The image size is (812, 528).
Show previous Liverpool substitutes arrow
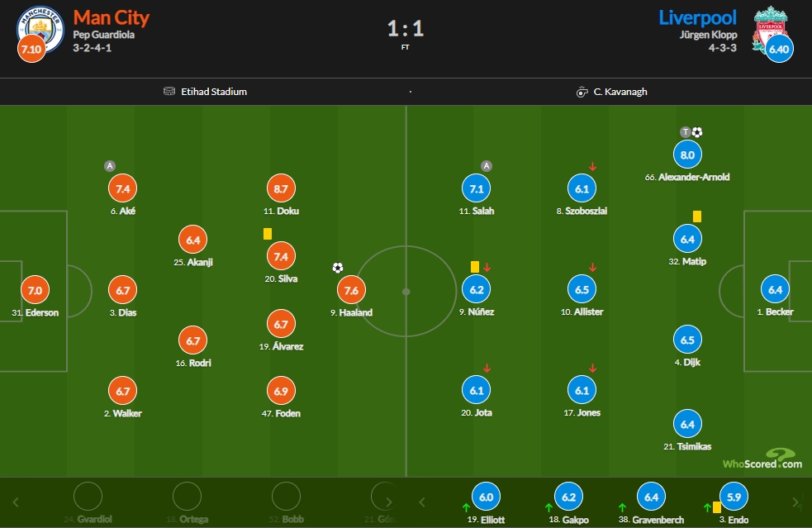[x=422, y=502]
